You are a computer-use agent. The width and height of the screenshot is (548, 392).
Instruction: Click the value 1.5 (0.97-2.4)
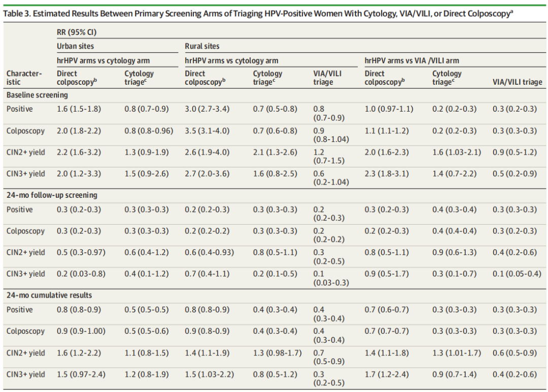coord(81,375)
